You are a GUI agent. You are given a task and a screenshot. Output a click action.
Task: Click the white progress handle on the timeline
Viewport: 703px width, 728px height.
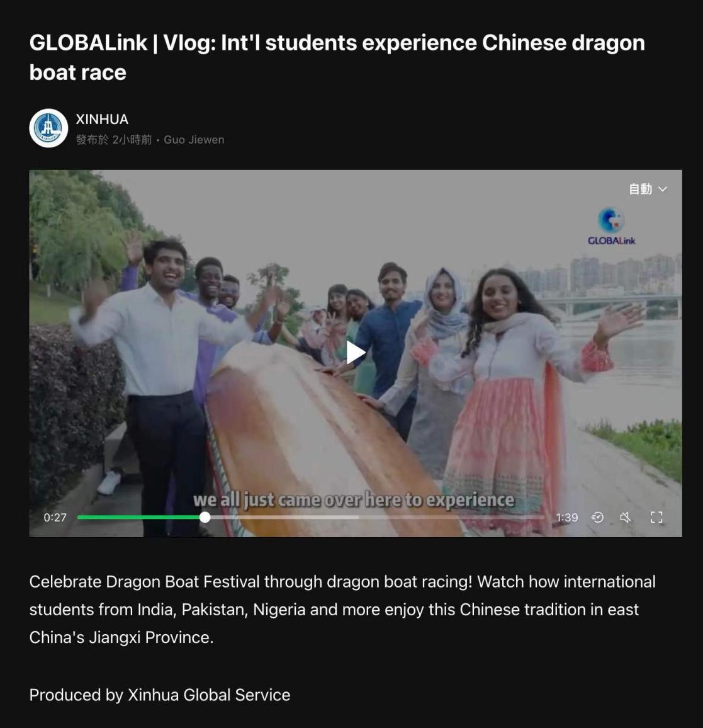(205, 517)
